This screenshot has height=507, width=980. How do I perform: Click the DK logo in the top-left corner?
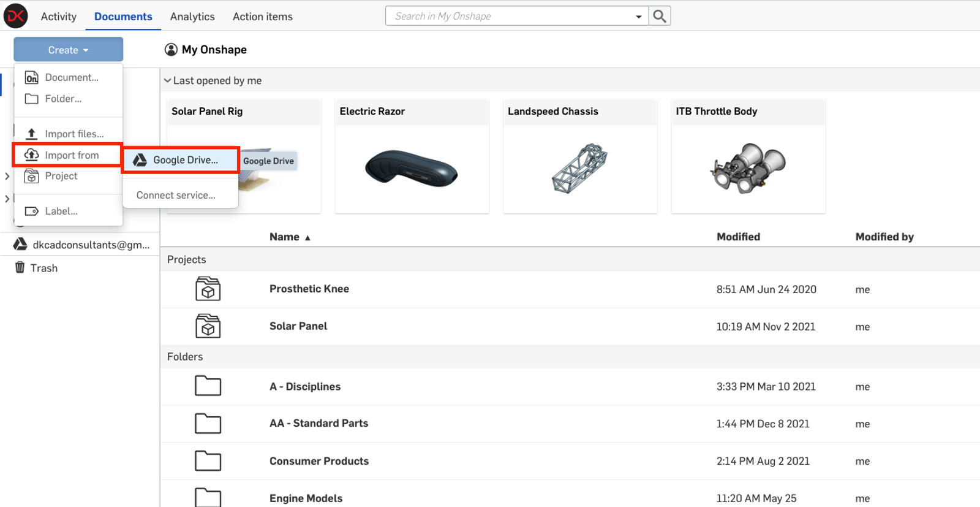point(15,15)
